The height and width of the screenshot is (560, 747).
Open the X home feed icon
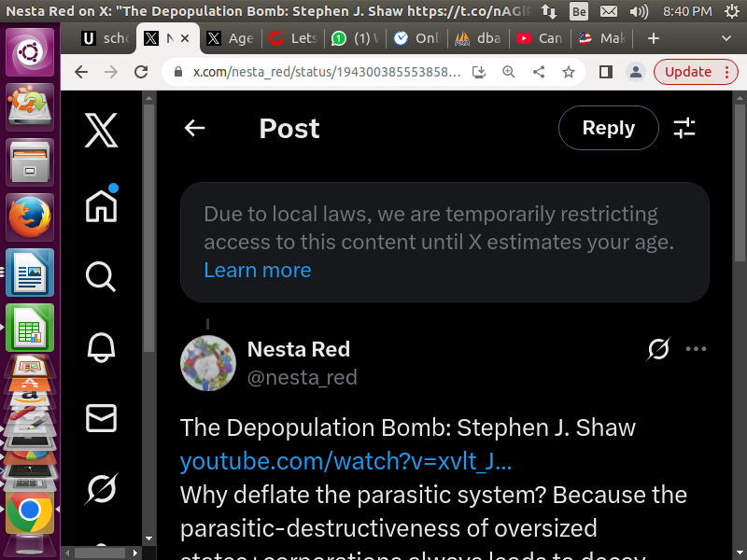point(101,204)
